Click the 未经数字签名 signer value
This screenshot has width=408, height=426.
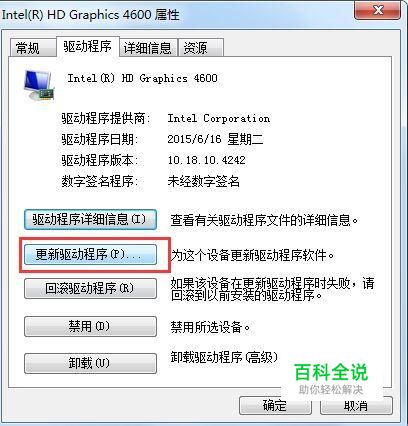click(204, 181)
